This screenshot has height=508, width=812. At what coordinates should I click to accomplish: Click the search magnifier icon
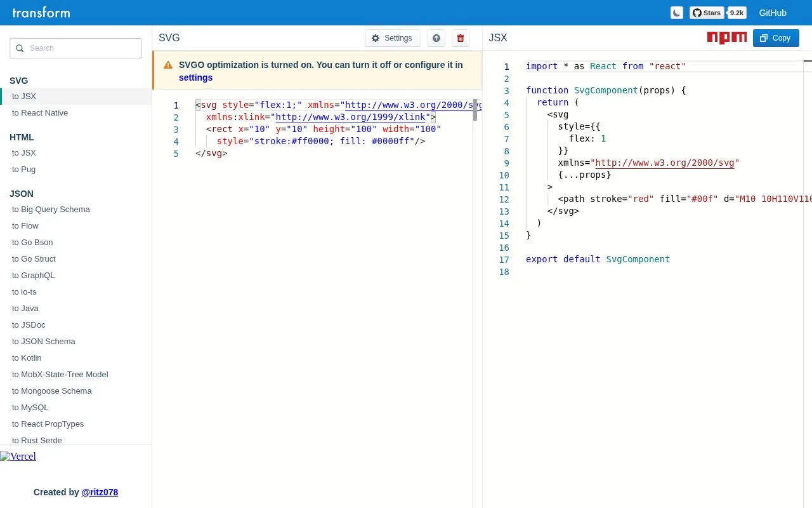(x=20, y=48)
